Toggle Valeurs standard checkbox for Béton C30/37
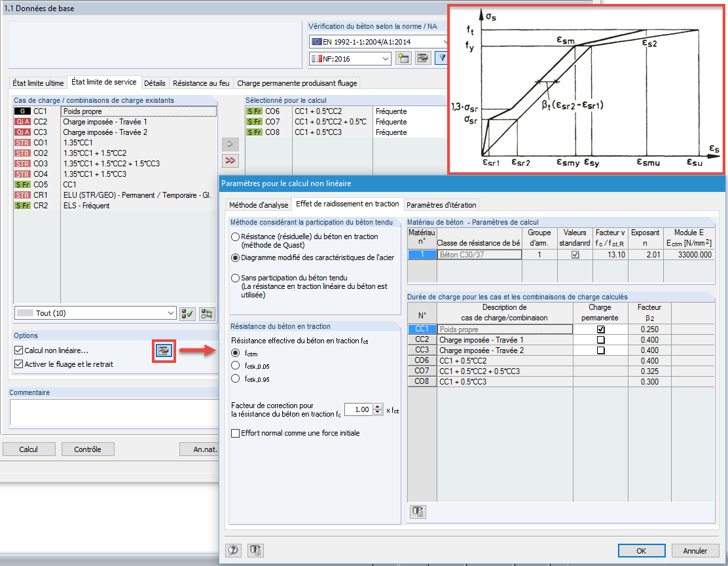 point(575,255)
